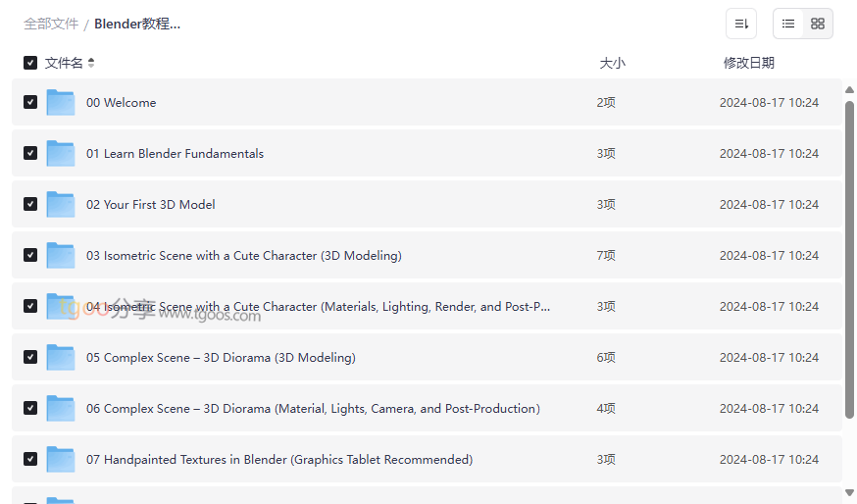Viewport: 857px width, 504px height.
Task: Deselect the 06 Complex Scene row checkbox
Action: click(x=30, y=408)
